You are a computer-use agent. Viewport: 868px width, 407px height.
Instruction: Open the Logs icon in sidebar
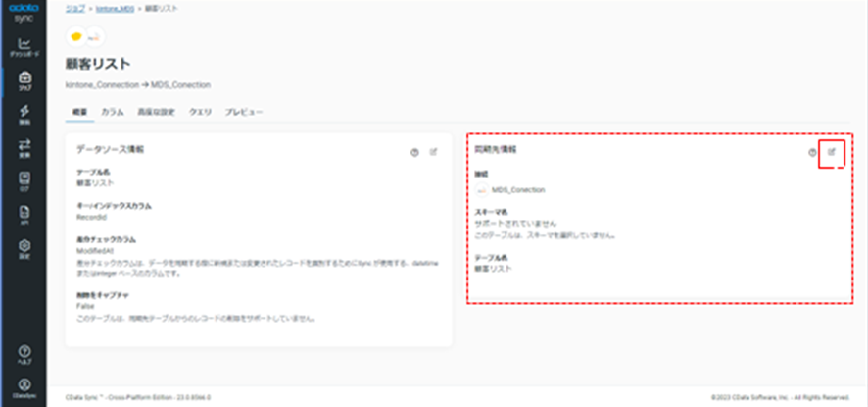coord(24,178)
